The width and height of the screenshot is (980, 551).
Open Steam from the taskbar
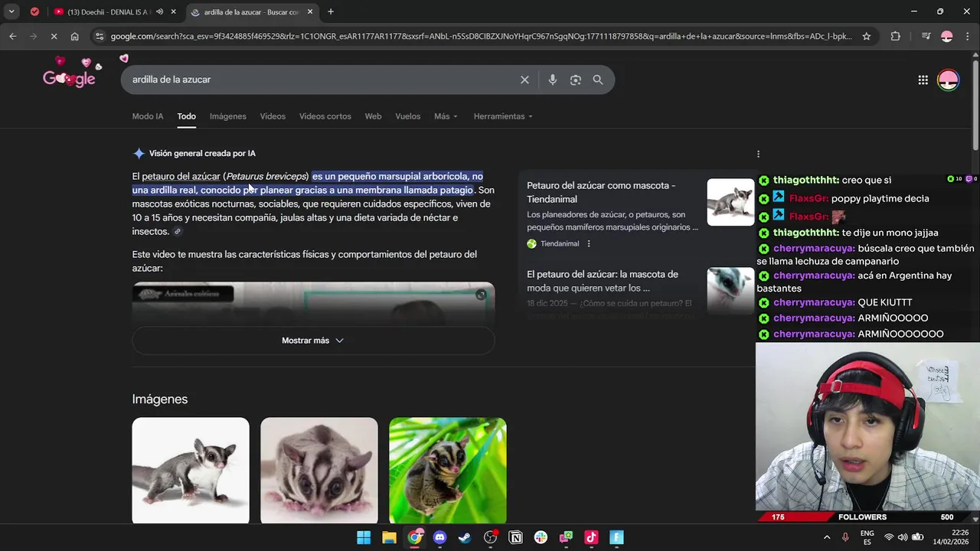pos(465,537)
